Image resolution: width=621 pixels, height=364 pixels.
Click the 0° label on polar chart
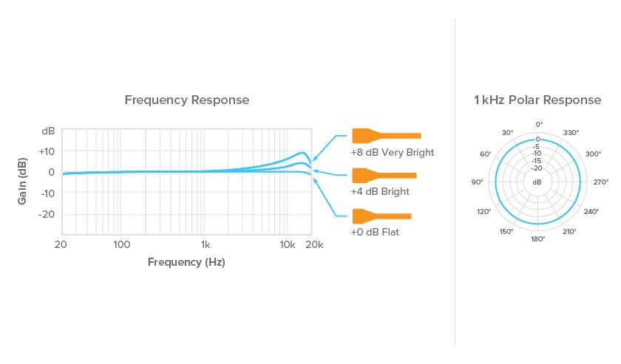(x=539, y=125)
